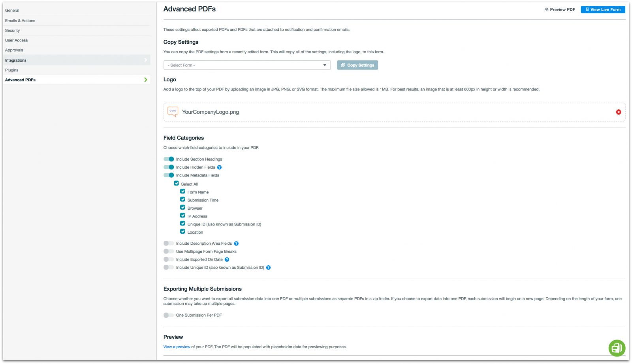
Task: Click the copy icon in Copy Settings button
Action: (343, 65)
